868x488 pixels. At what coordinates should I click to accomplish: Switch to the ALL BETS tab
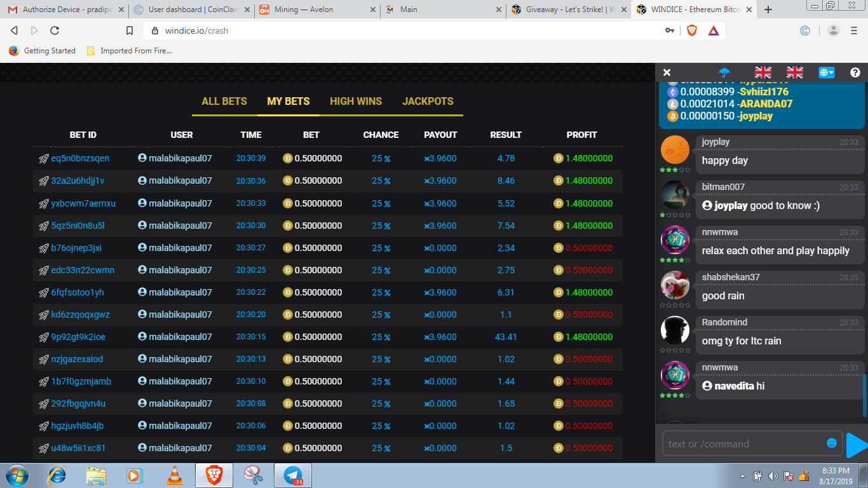224,101
